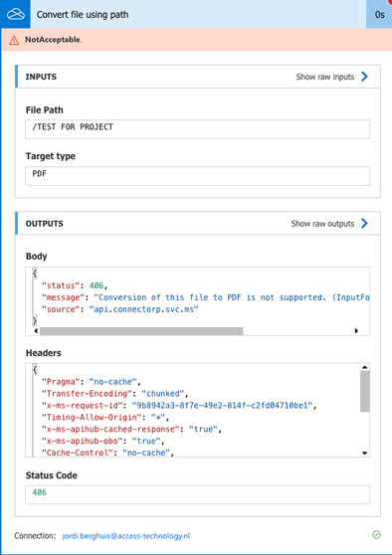
Task: Open Show raw inputs
Action: tap(325, 77)
